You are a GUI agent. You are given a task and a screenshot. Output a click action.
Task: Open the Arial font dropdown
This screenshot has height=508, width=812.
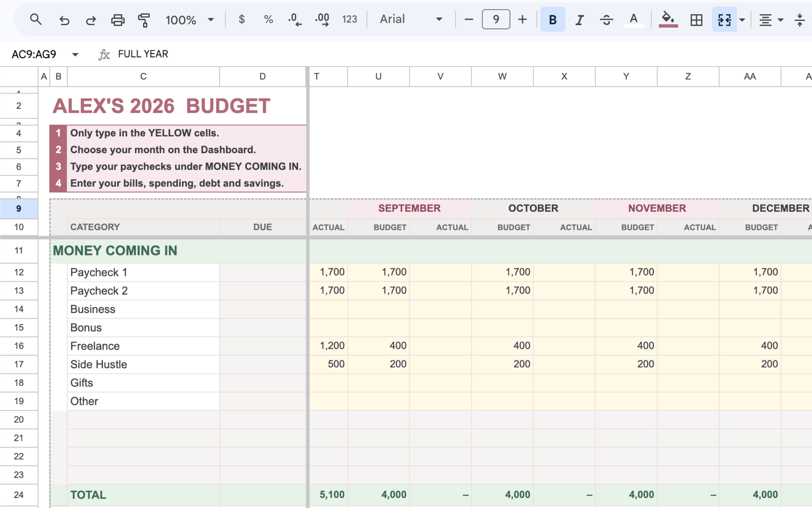tap(411, 19)
